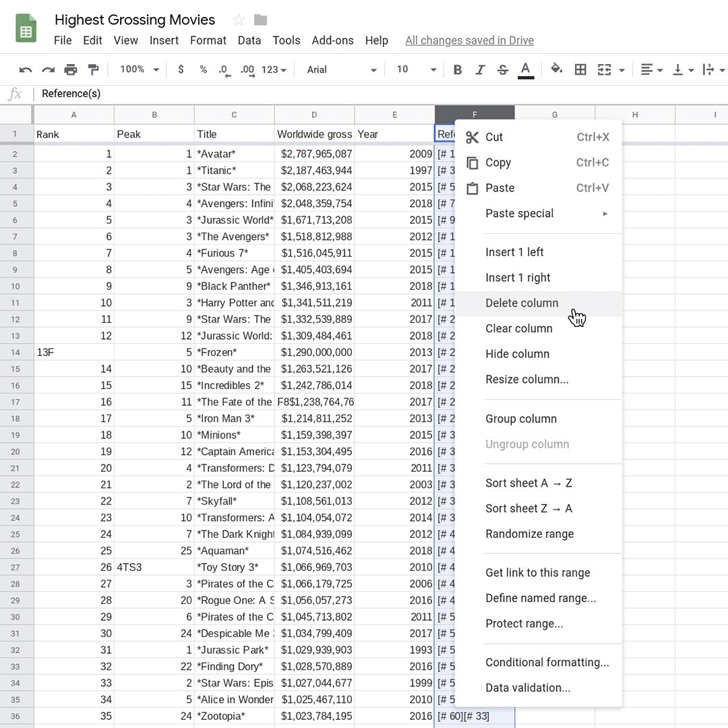Viewport: 728px width, 728px height.
Task: Open the View menu
Action: 125,40
